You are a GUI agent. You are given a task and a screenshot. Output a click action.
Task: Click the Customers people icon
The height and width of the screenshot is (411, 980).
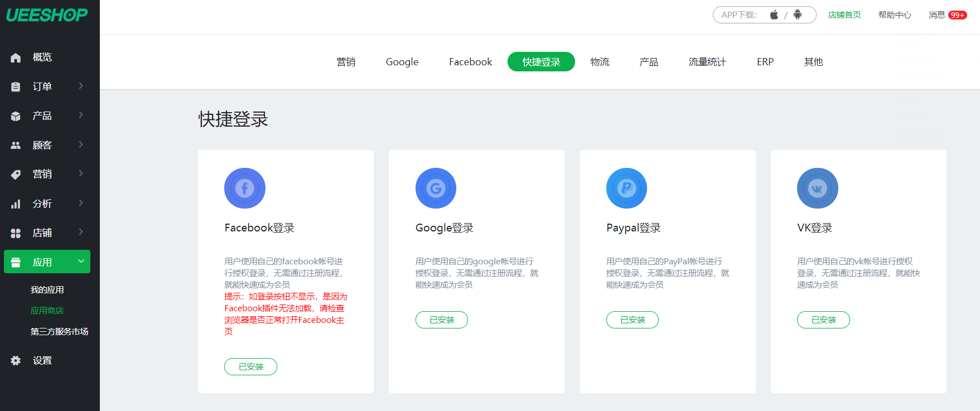(16, 145)
